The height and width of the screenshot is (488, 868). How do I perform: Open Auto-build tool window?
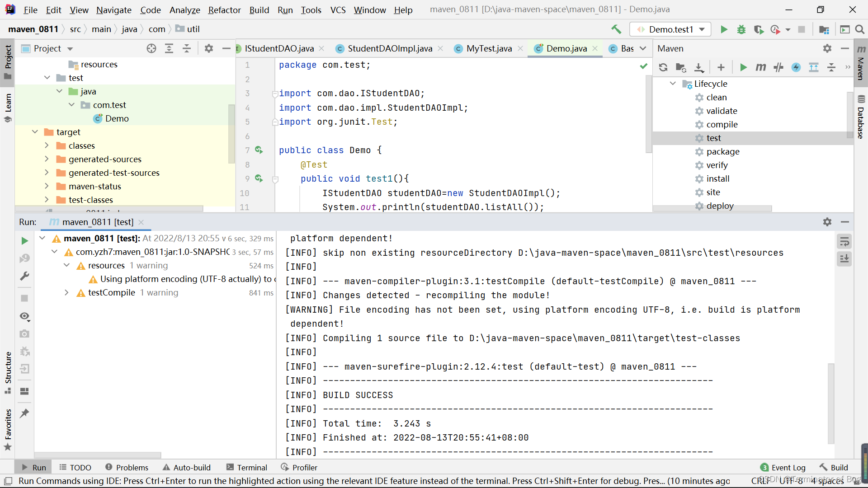point(187,468)
